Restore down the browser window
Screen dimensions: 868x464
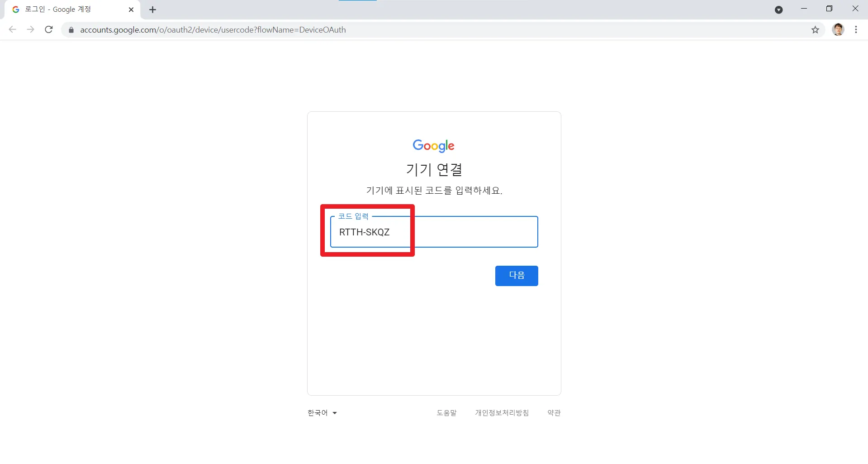[x=829, y=9]
